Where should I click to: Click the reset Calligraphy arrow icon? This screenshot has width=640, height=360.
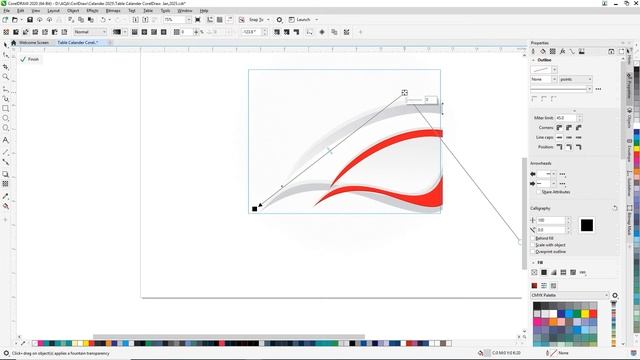point(615,208)
